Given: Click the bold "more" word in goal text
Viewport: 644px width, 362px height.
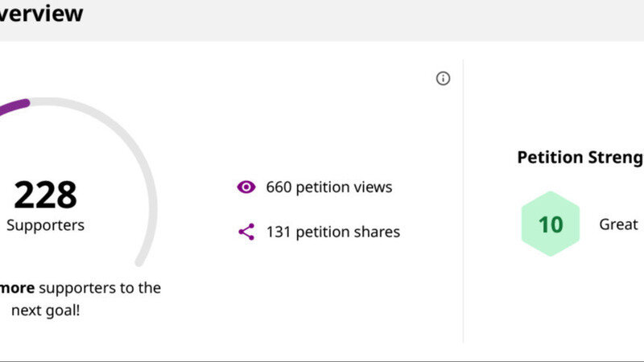Looking at the screenshot, I should point(18,288).
